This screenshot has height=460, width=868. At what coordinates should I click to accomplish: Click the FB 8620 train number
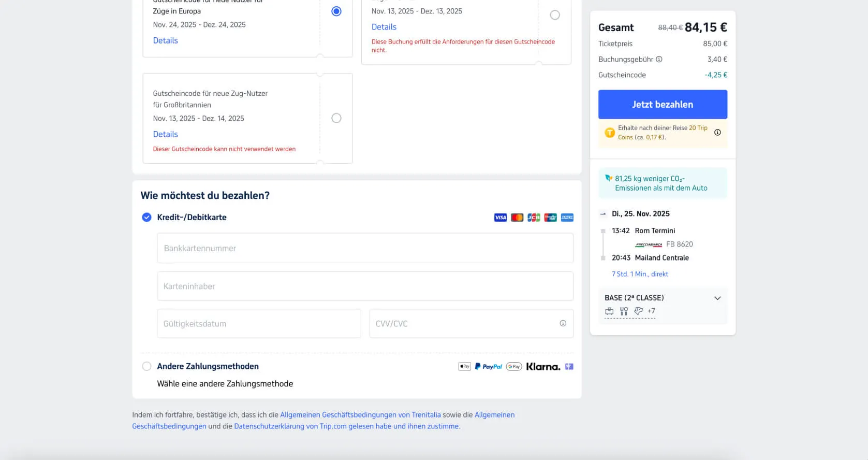point(680,244)
